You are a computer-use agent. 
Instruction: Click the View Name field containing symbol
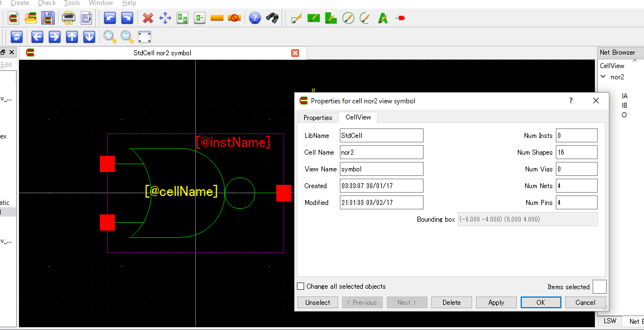tap(382, 169)
